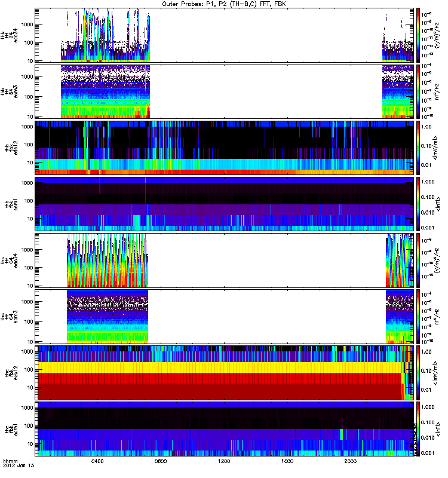Click the "2012 Jan 15" date label
This screenshot has width=448, height=478.
point(19,465)
